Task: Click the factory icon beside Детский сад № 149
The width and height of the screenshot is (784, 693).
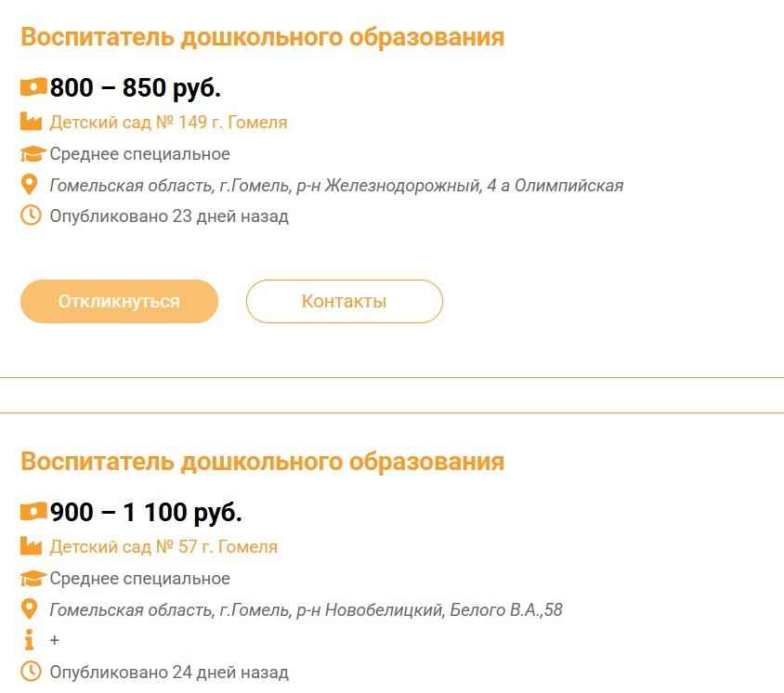Action: [x=32, y=122]
